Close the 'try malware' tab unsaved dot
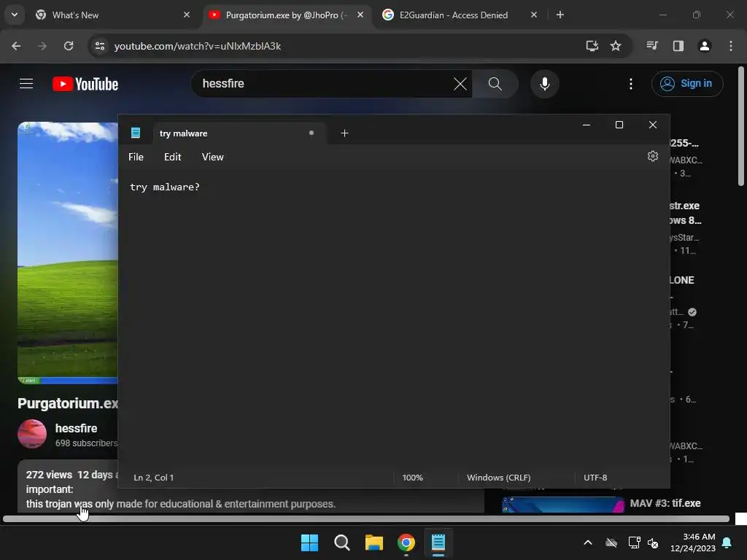Screen dimensions: 747x560 [x=311, y=133]
